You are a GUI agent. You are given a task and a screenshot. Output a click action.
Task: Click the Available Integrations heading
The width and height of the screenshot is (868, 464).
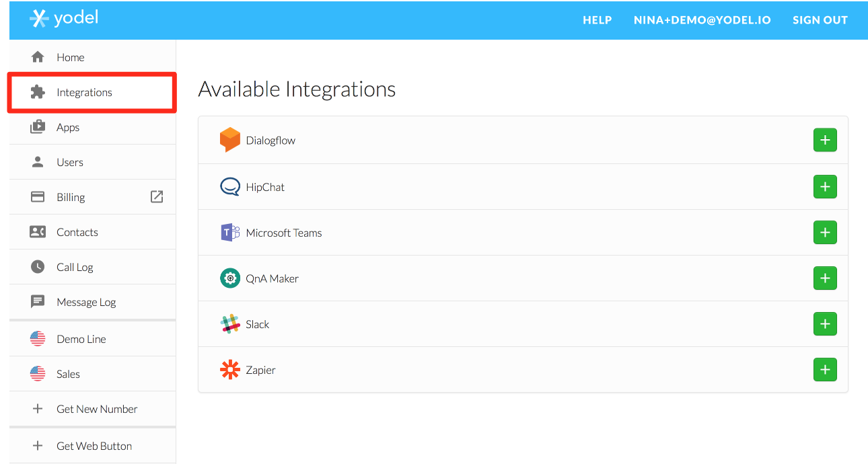pyautogui.click(x=297, y=89)
